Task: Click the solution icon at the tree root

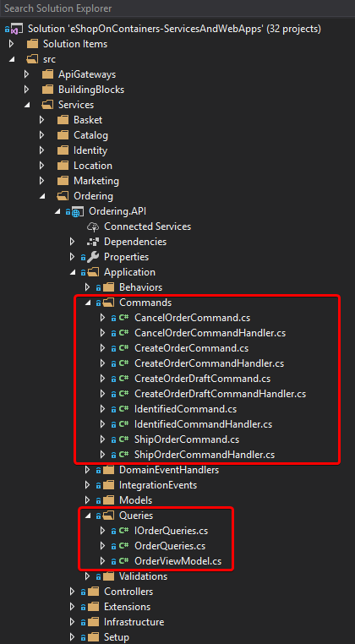Action: click(x=15, y=30)
